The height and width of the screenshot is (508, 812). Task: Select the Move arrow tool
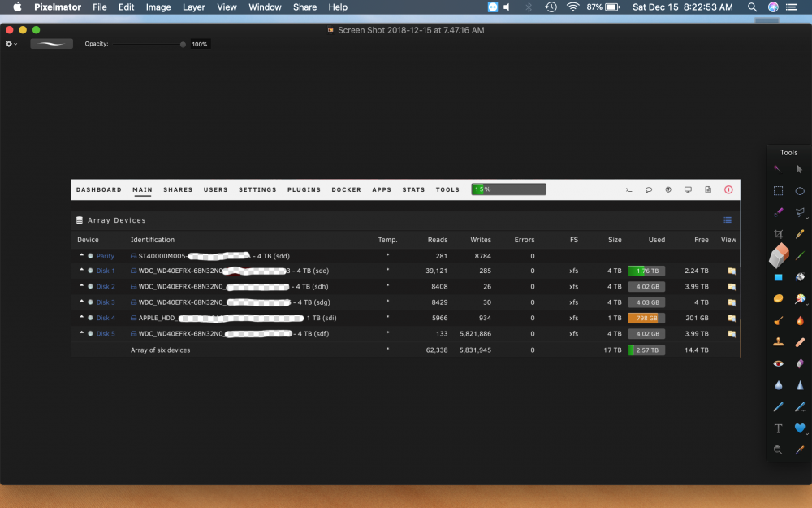(800, 169)
